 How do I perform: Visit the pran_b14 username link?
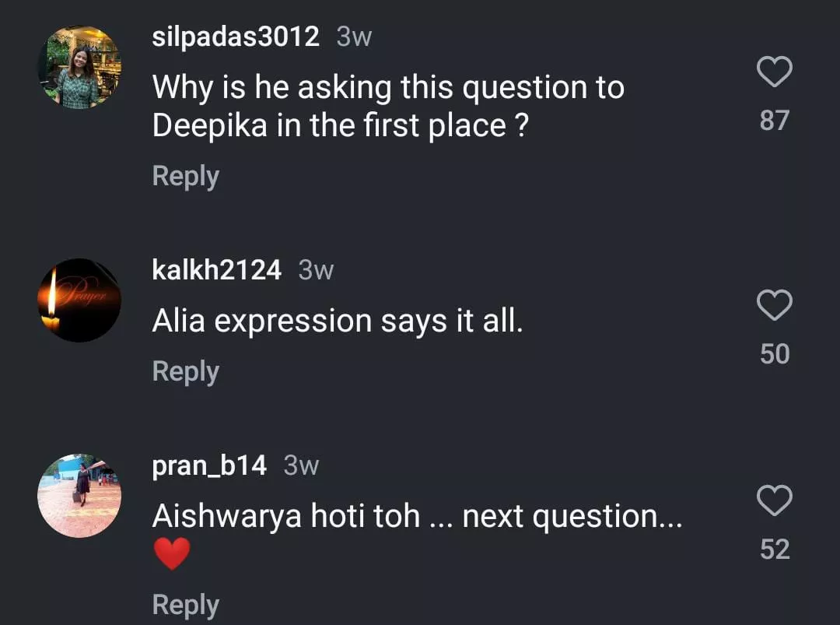[209, 465]
